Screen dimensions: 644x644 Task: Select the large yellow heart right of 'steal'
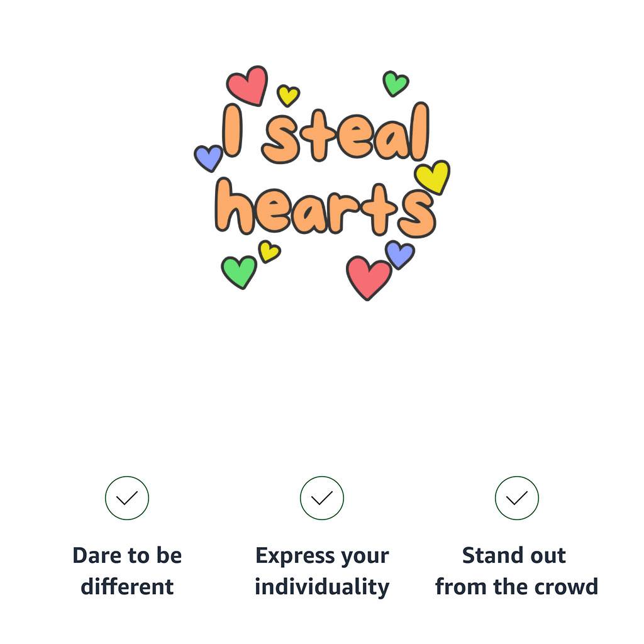(x=433, y=176)
